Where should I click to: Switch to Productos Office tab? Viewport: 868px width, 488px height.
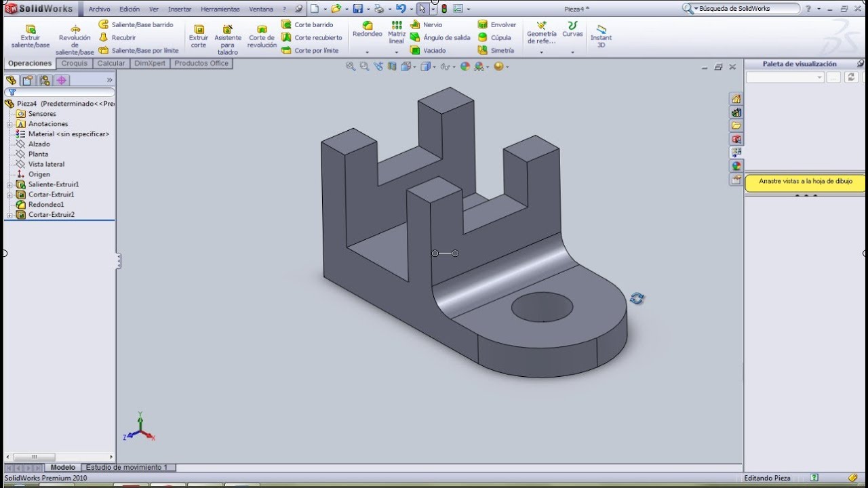pos(201,63)
